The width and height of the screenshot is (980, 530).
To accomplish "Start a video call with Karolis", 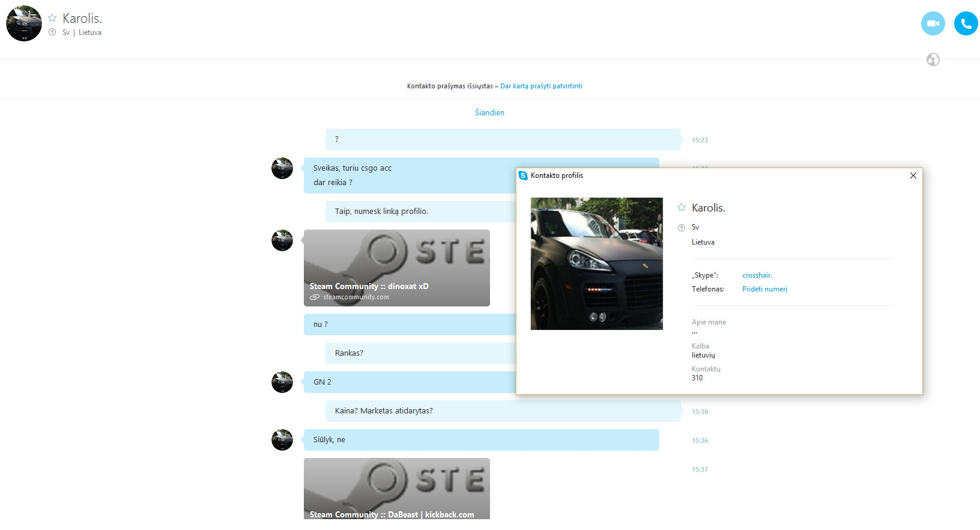I will click(x=933, y=23).
